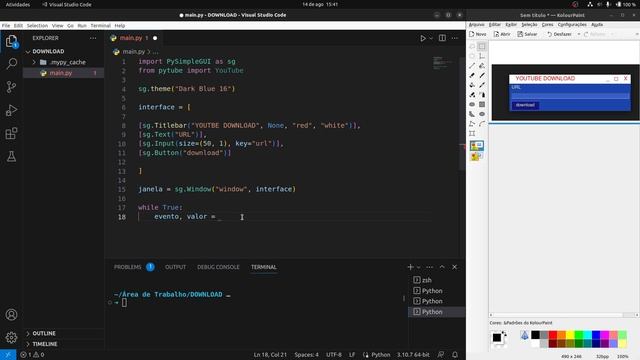
Task: Open the Terminal menu in VS Code
Action: (100, 26)
